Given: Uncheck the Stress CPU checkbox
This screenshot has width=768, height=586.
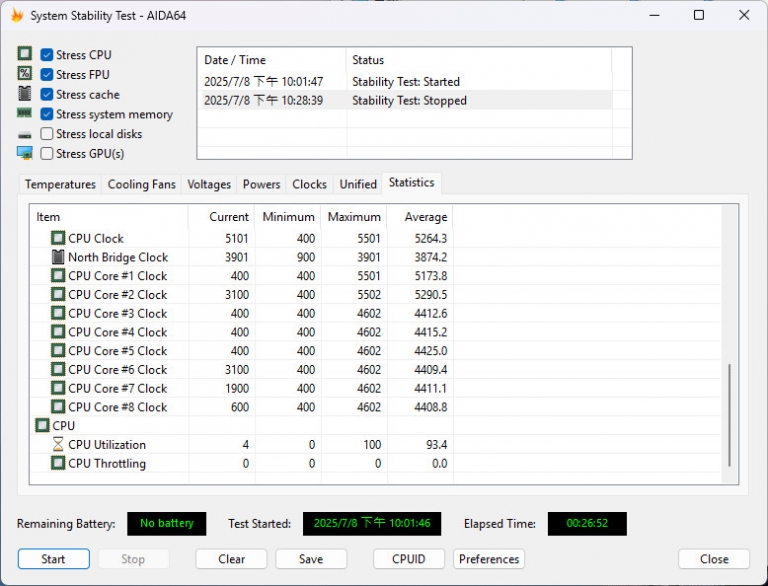Looking at the screenshot, I should [x=47, y=54].
